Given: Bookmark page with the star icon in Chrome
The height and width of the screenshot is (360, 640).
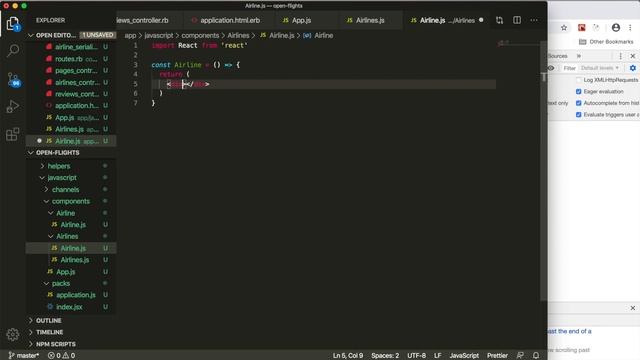Looking at the screenshot, I should coord(564,28).
